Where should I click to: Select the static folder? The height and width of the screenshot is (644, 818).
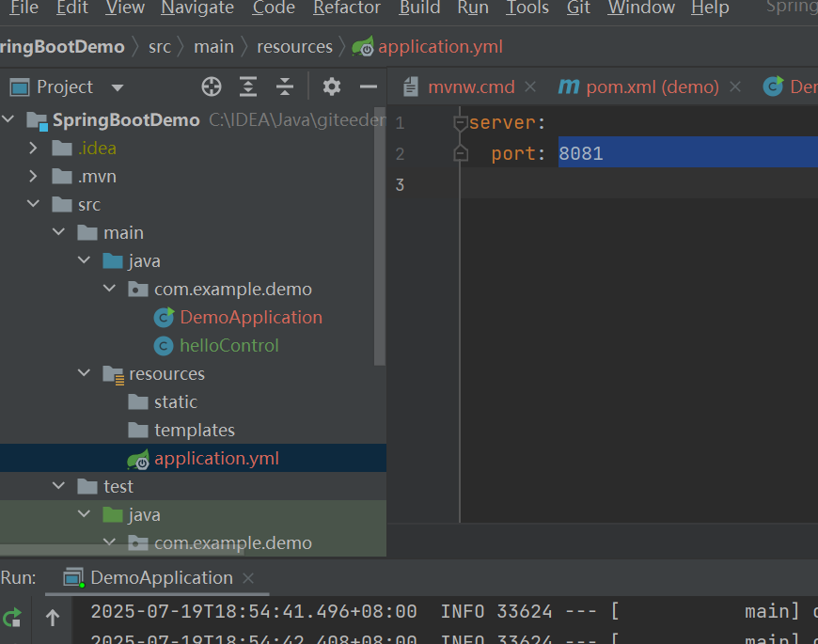click(176, 402)
